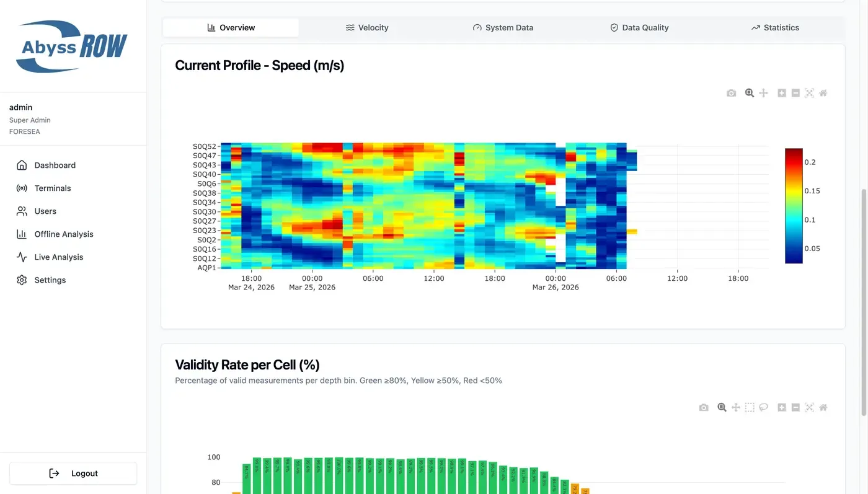This screenshot has height=494, width=868.
Task: Open the Statistics tab
Action: point(775,27)
